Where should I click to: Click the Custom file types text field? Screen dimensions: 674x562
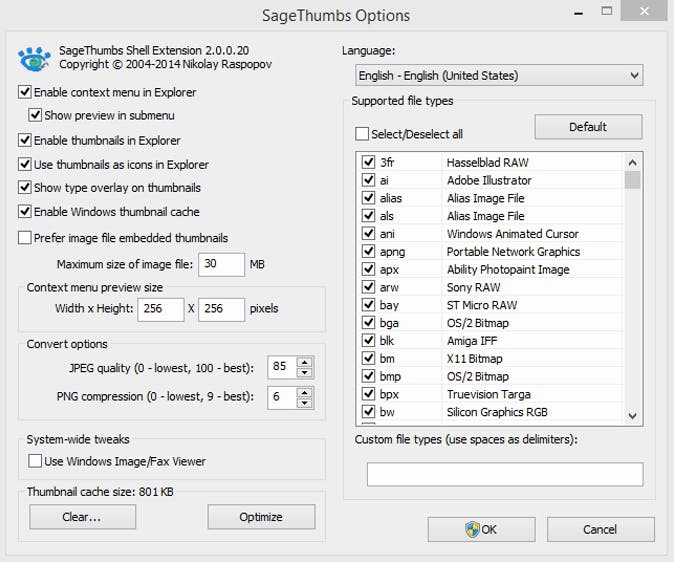(x=504, y=474)
